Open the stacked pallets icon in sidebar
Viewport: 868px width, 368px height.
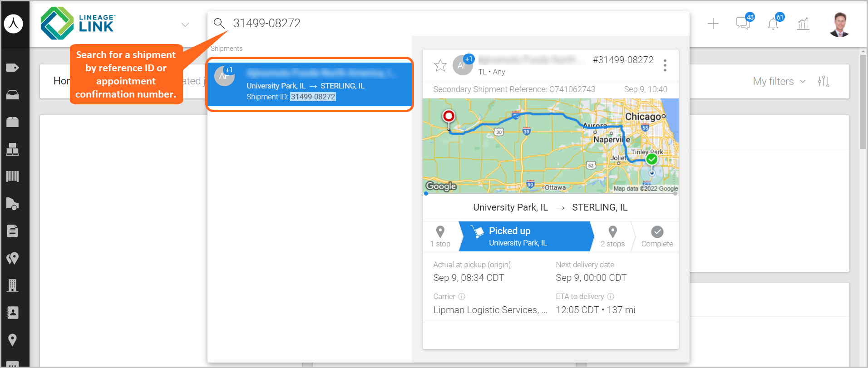click(x=12, y=149)
